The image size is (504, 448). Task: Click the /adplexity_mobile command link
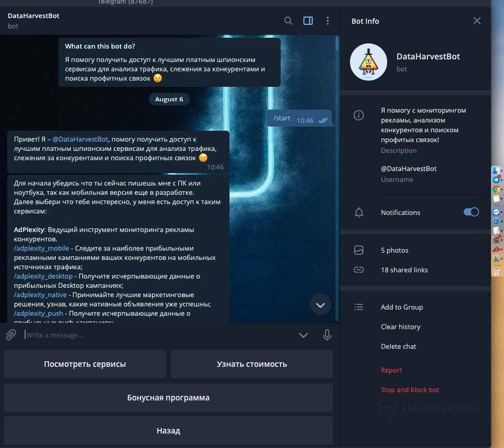click(x=41, y=248)
